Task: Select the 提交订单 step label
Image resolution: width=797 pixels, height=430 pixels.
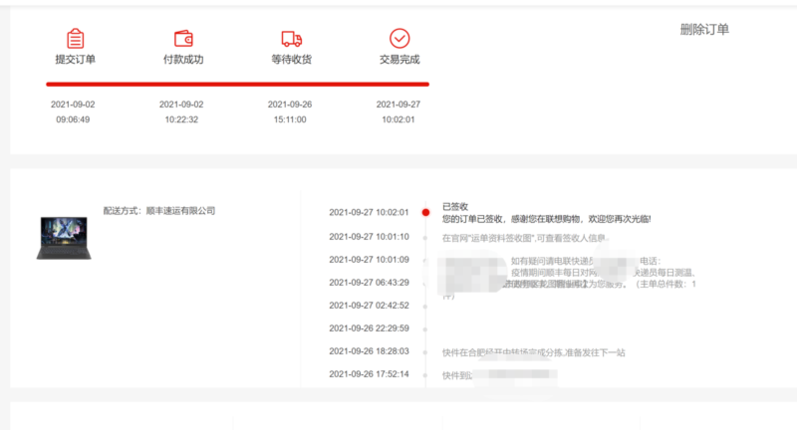Action: click(75, 60)
